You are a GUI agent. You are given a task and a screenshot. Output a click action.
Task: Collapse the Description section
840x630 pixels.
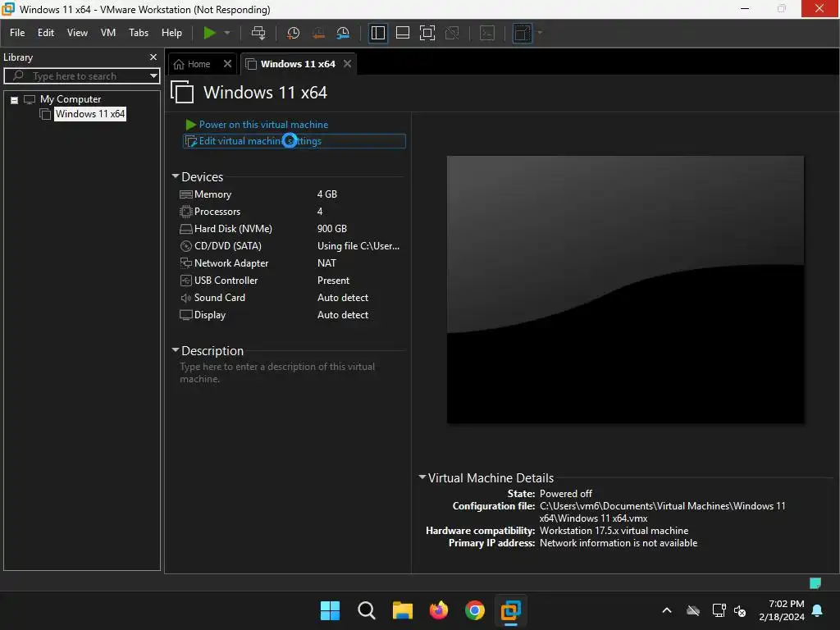[x=176, y=349]
